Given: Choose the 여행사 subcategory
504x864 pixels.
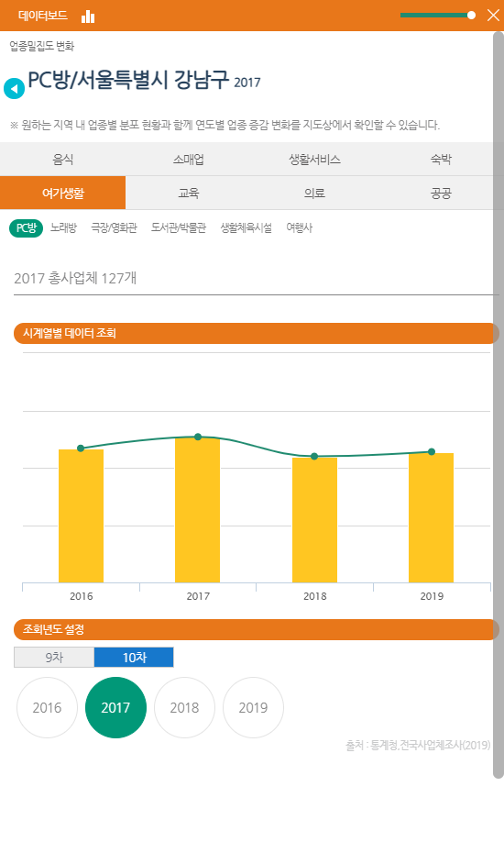Looking at the screenshot, I should (299, 227).
